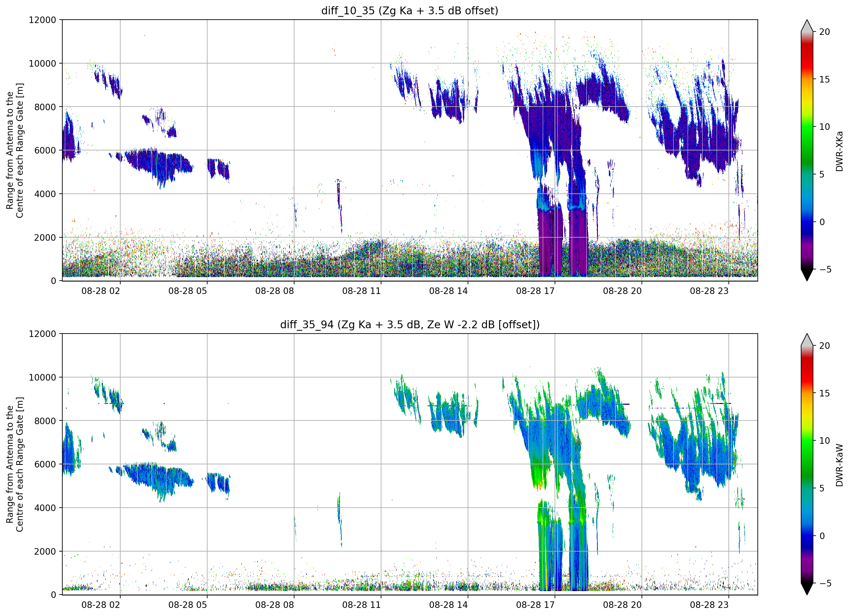Viewport: 850px width, 616px height.
Task: Click the top plot's "08-28 02" time tick
Action: 101,291
